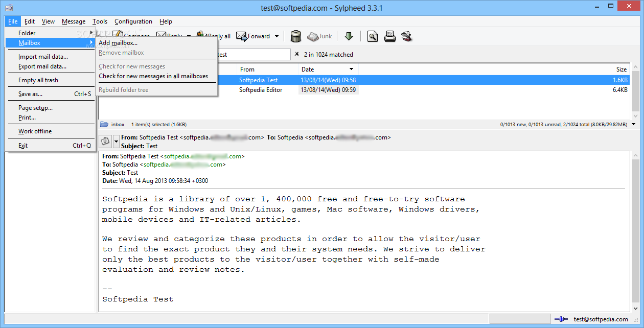
Task: Open the Tools menu
Action: (x=100, y=21)
